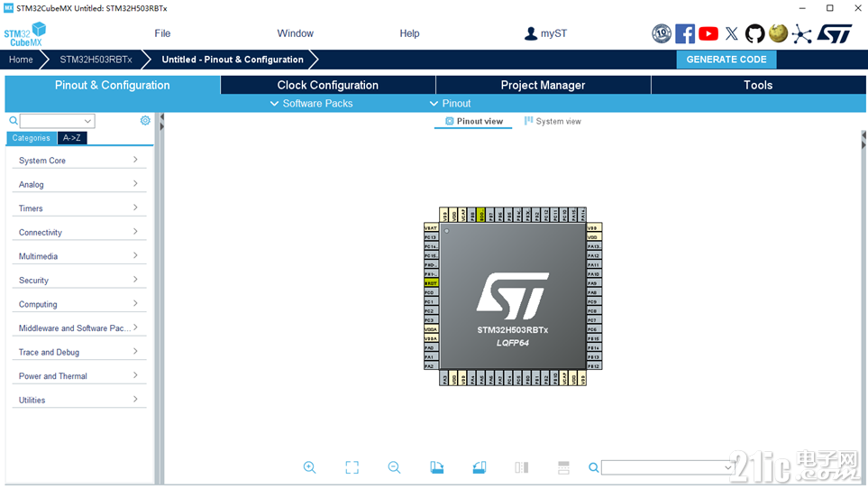The image size is (868, 489).
Task: Open the peripheral search combo box arrow
Action: coord(87,121)
